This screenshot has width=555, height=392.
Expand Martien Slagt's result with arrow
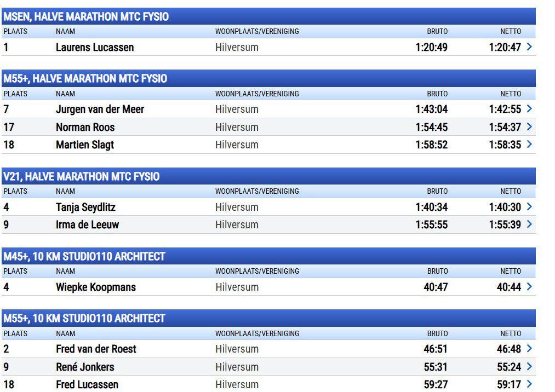(529, 145)
